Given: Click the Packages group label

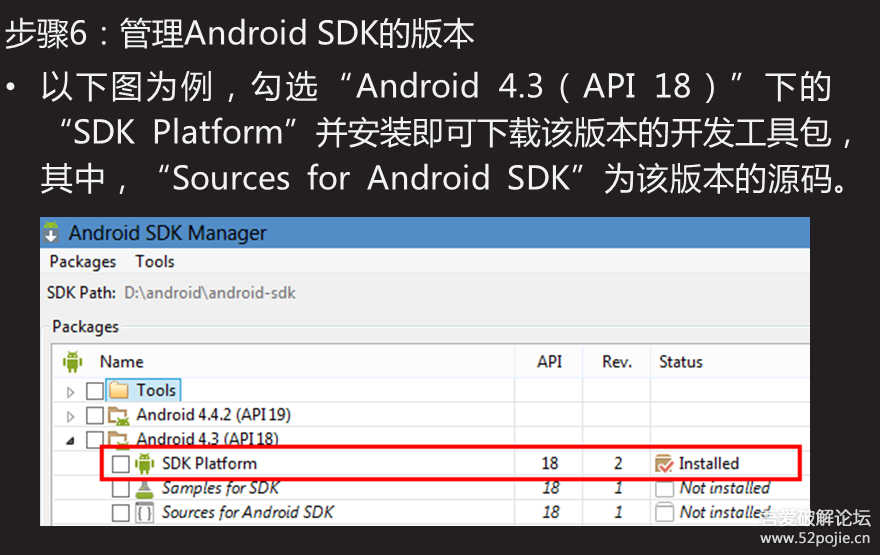Looking at the screenshot, I should 85,327.
